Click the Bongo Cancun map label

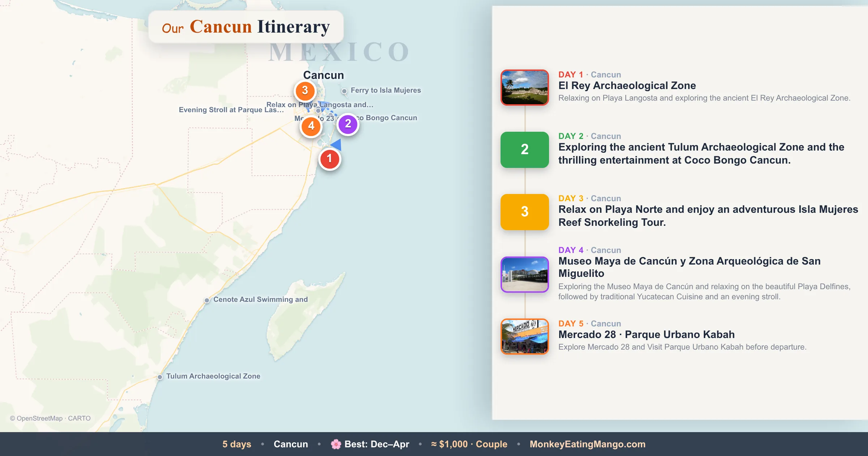pyautogui.click(x=387, y=118)
